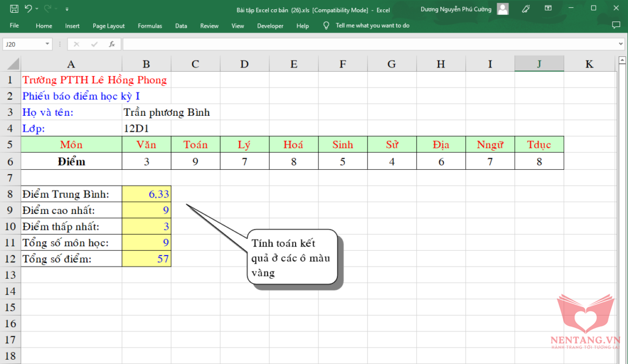Screen dimensions: 628x364
Task: Click the Cancel X icon in formula bar
Action: tap(77, 44)
